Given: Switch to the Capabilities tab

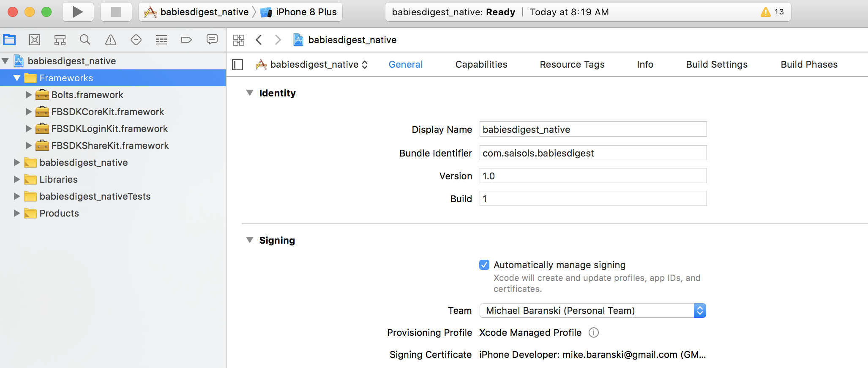Looking at the screenshot, I should pyautogui.click(x=481, y=64).
